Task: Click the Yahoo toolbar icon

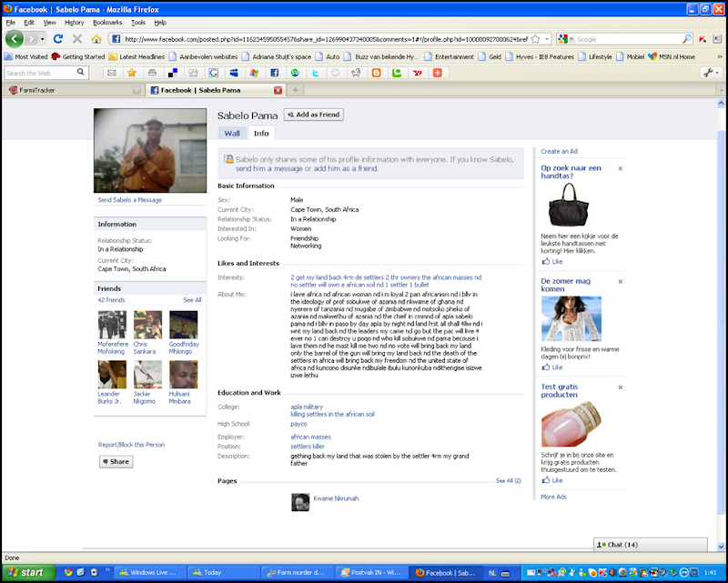Action: (418, 73)
